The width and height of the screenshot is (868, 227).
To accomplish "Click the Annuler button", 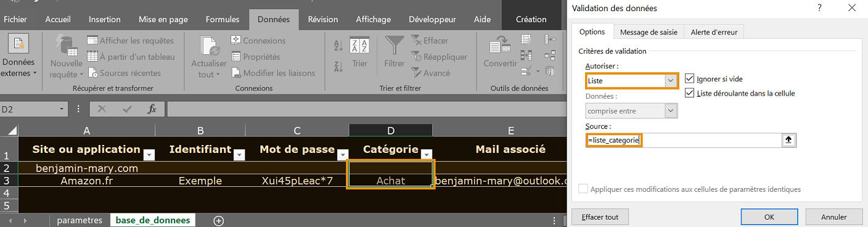I will click(x=834, y=217).
